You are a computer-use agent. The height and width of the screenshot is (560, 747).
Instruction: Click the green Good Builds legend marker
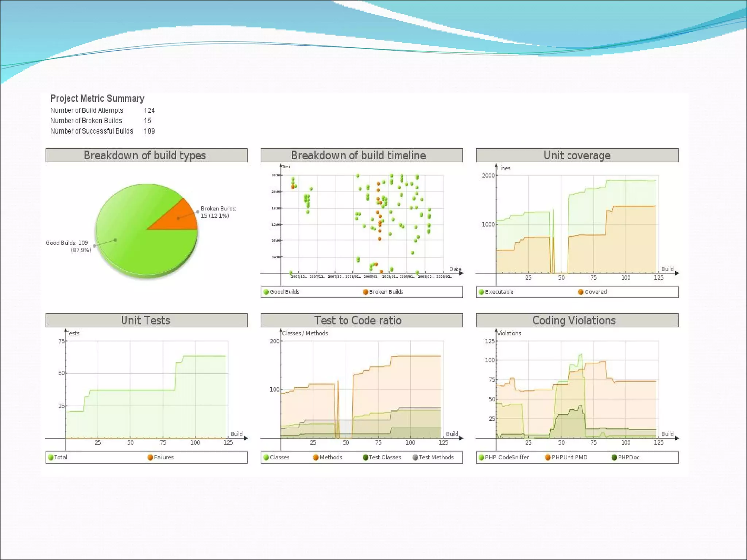pos(266,292)
